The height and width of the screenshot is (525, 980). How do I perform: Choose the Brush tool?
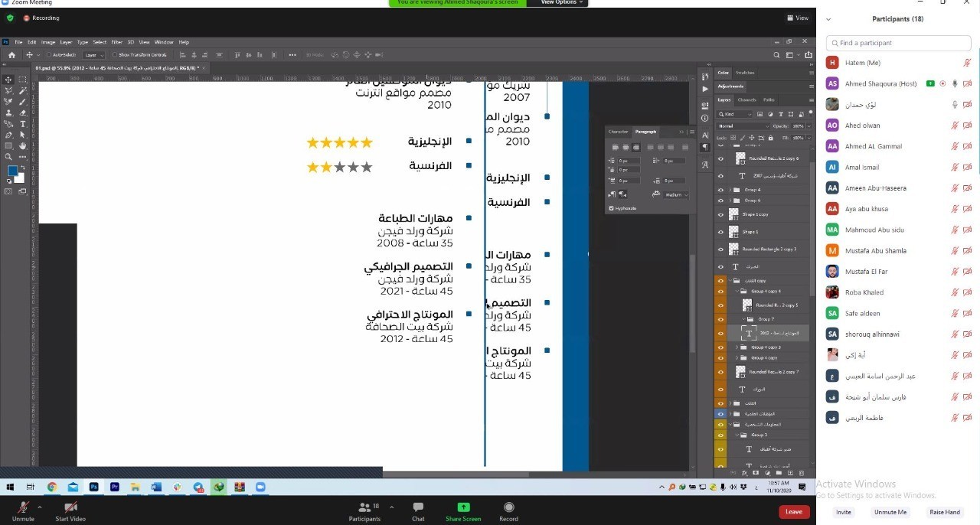(x=22, y=101)
